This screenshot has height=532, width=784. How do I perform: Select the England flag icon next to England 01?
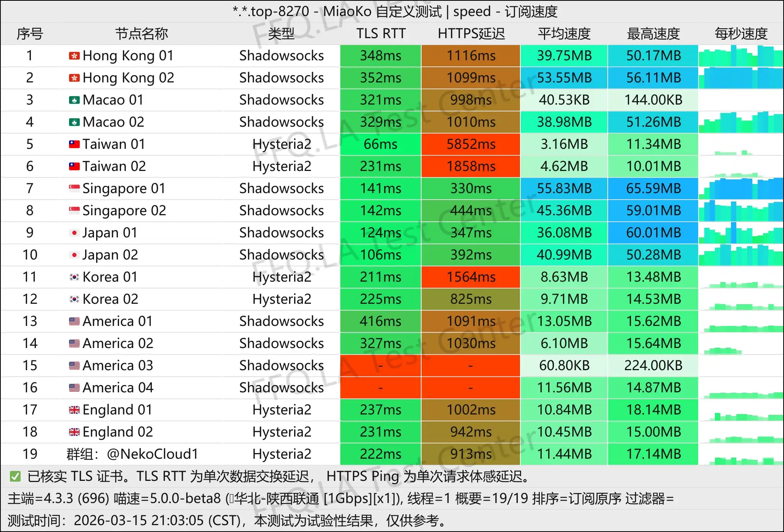click(x=75, y=409)
